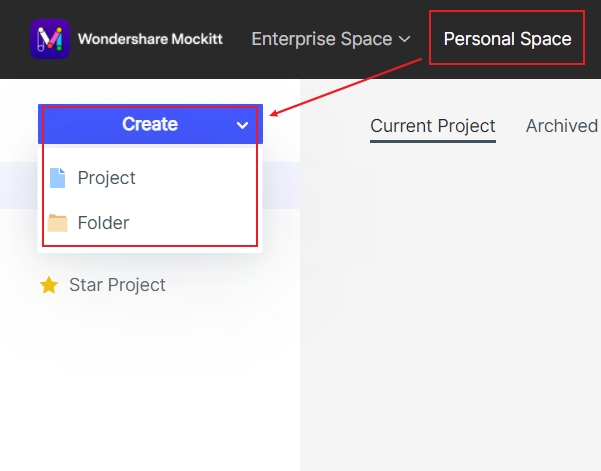Click the underline beneath Current Project tab
The height and width of the screenshot is (471, 601).
coord(432,141)
